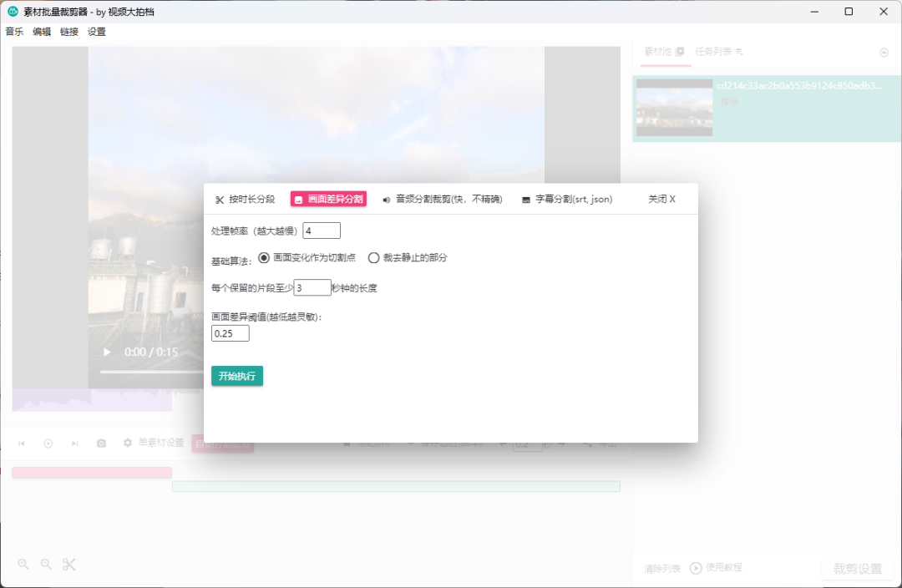Select the 裁去静止的部分 radio option
The height and width of the screenshot is (588, 902).
pos(408,258)
